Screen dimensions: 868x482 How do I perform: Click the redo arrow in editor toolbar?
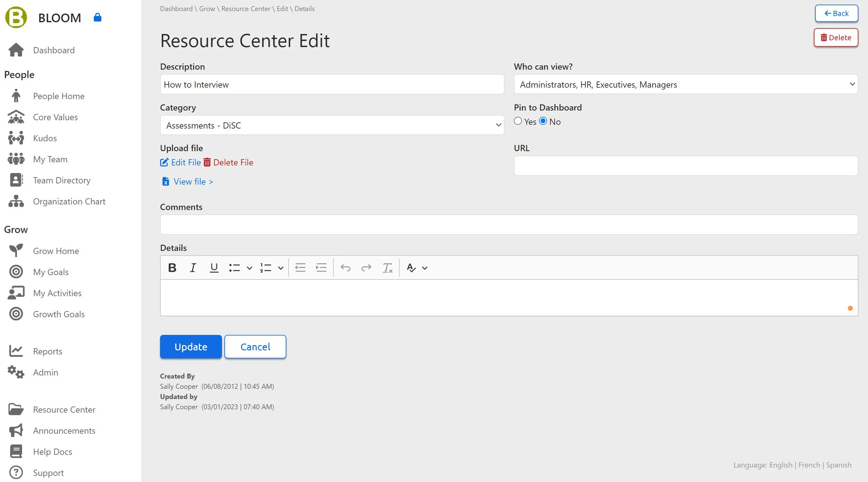[366, 268]
